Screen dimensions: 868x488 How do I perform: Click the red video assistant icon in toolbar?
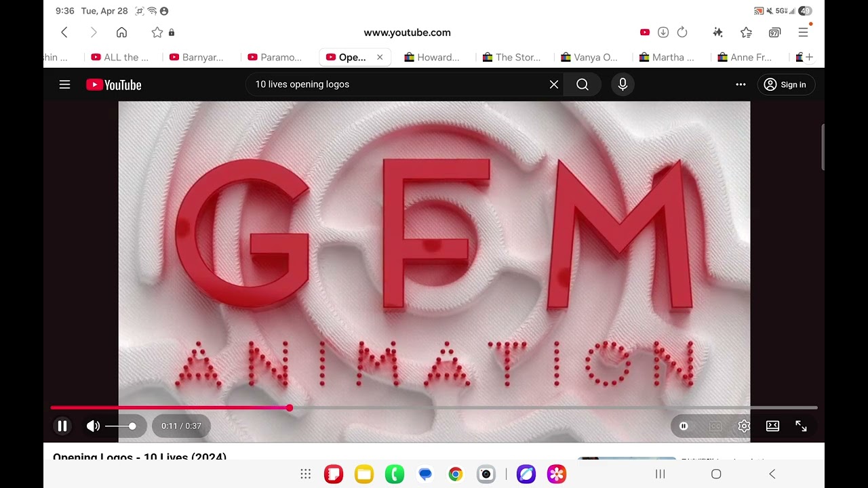point(645,33)
